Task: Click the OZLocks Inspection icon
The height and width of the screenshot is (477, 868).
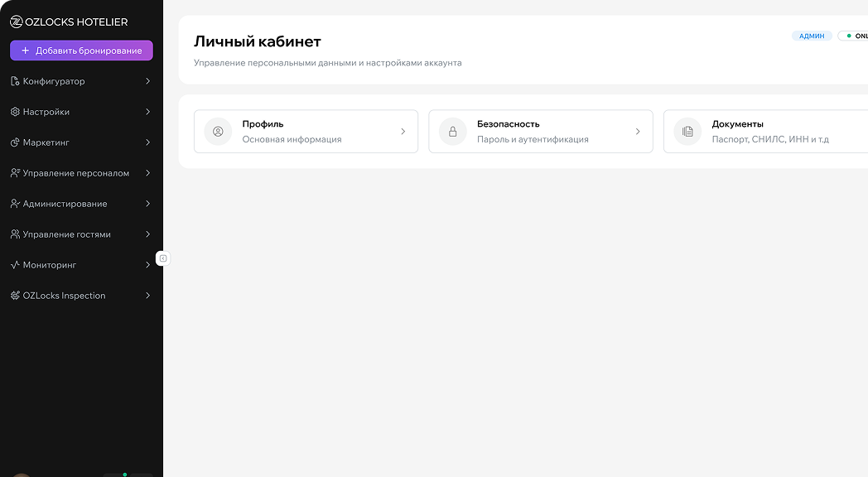Action: (x=15, y=296)
